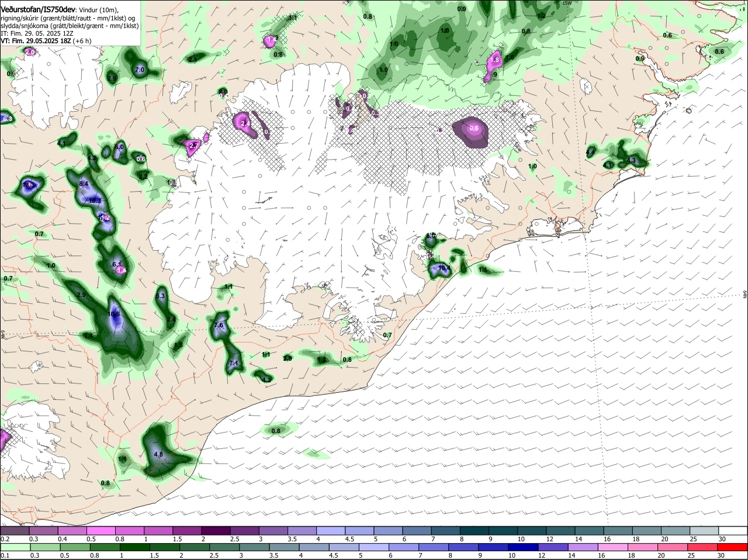Click the 10.3 value in the western rain band
This screenshot has height=560, width=748.
95,201
